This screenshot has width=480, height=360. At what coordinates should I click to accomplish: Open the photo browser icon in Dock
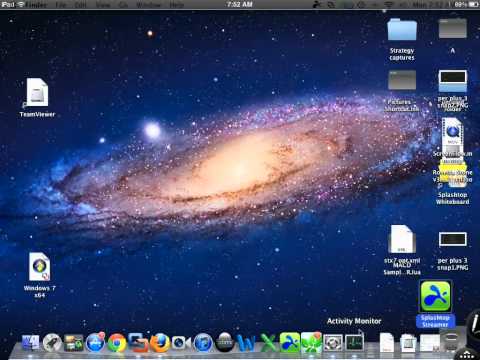coord(74,343)
